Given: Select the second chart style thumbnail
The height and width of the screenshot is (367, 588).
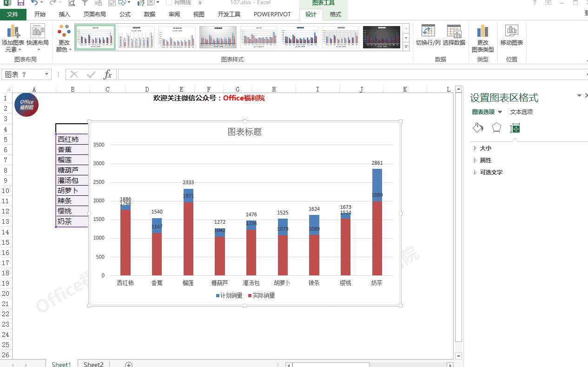Looking at the screenshot, I should [136, 37].
